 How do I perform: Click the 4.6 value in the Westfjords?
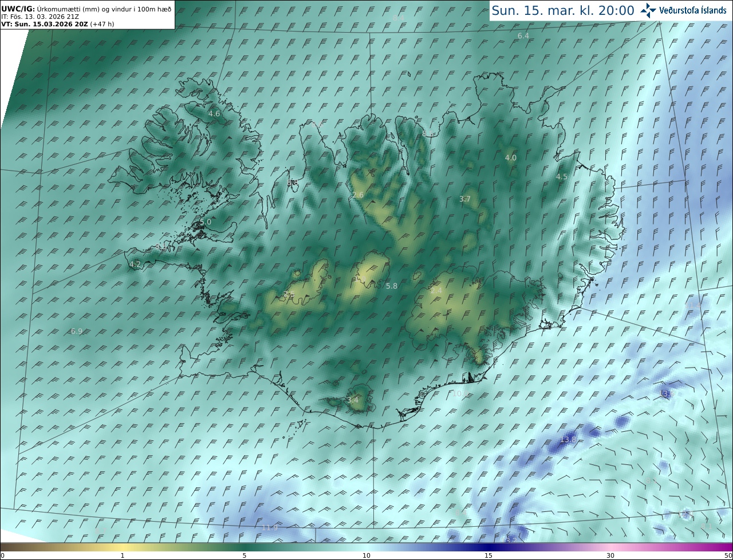coord(214,113)
